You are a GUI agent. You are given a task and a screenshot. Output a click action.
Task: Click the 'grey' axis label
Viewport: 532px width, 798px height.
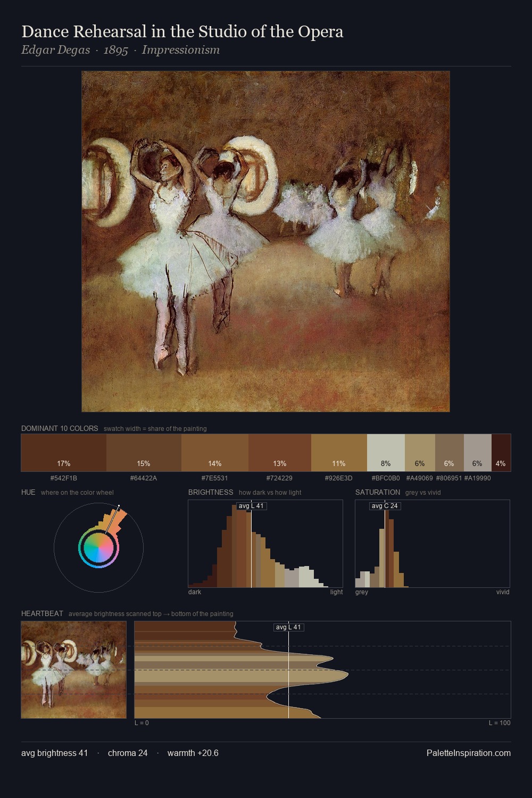pos(362,592)
